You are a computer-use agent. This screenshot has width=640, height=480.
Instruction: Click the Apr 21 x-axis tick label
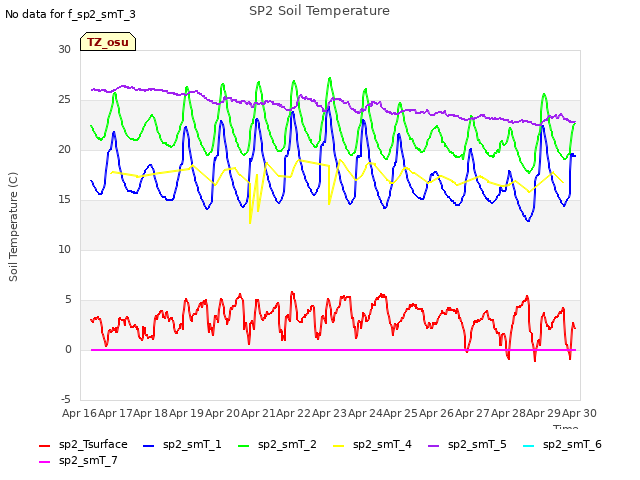pyautogui.click(x=258, y=413)
